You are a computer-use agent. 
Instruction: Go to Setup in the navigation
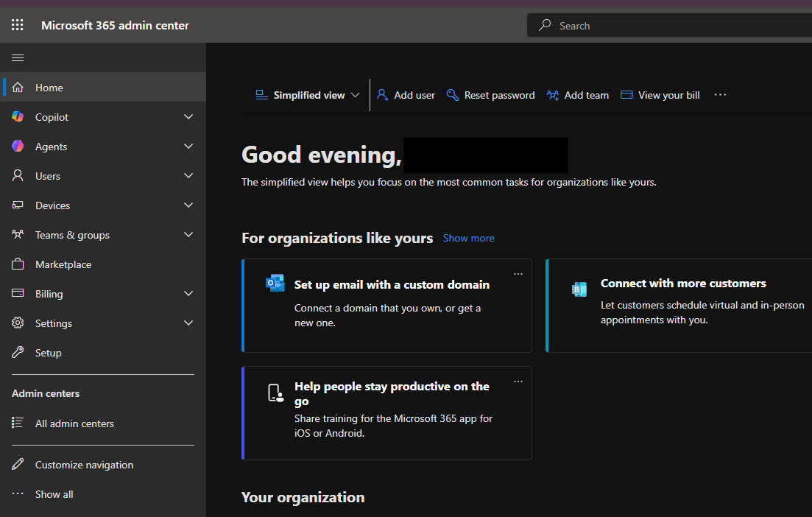49,353
